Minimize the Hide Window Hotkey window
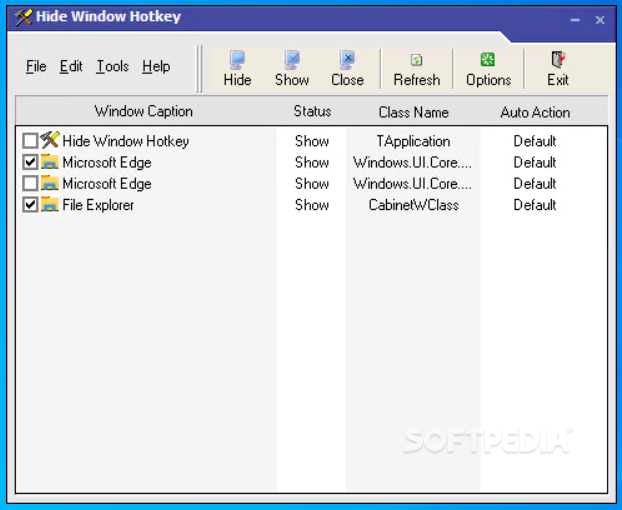Screen dimensions: 622x510 [x=575, y=20]
